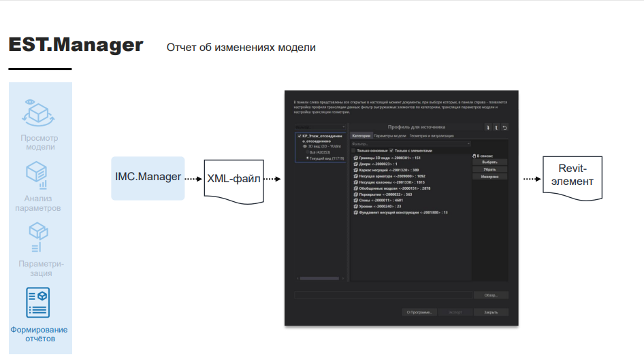Screen dimensions: 644x359
Task: Click the move-down arrow icon in profile header
Action: pos(488,128)
